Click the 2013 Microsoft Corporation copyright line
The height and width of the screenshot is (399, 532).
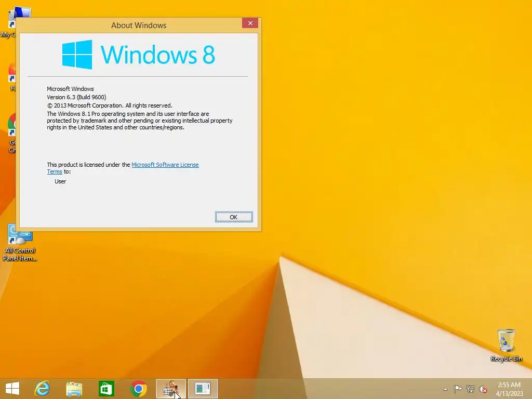coord(110,105)
